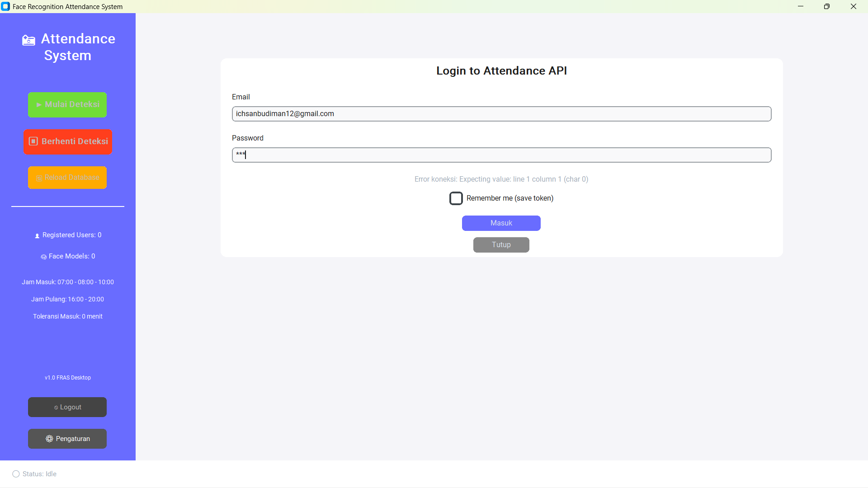
Task: Focus the Password input field
Action: 501,155
